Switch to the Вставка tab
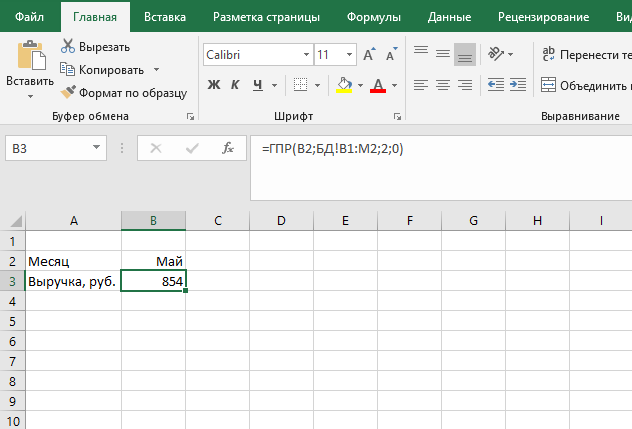The width and height of the screenshot is (632, 429). click(x=165, y=17)
